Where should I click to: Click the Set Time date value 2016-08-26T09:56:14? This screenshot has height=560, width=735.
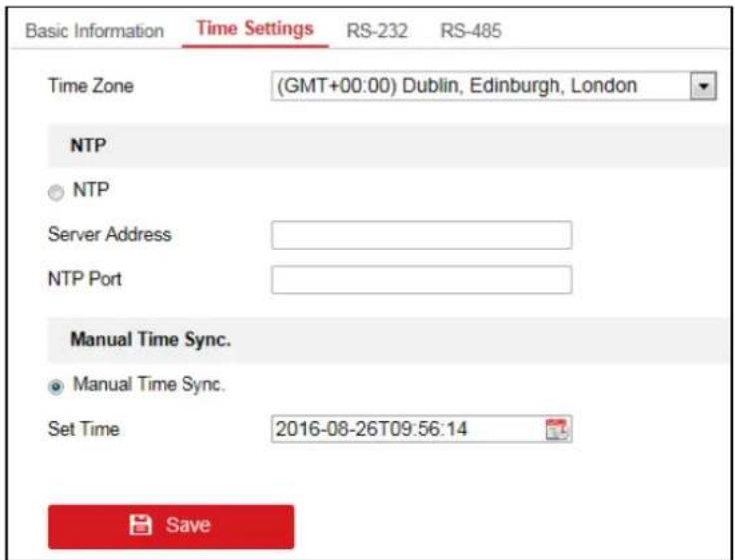click(371, 429)
